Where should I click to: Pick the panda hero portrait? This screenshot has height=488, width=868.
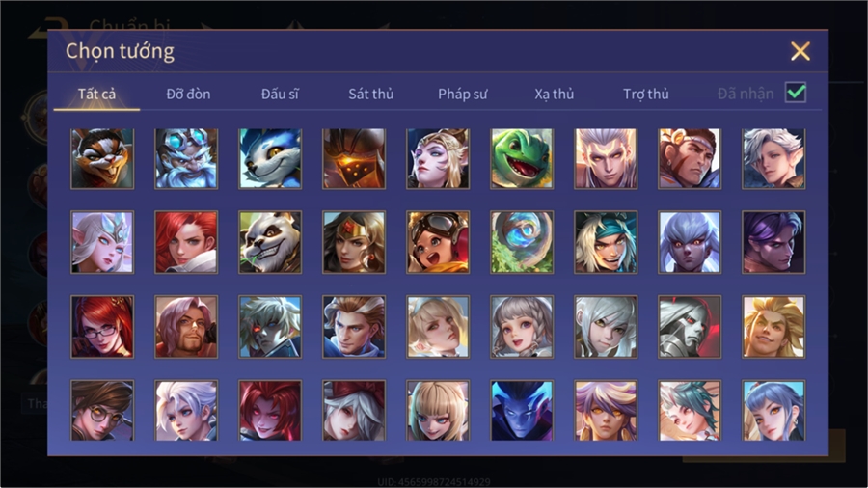click(x=270, y=242)
